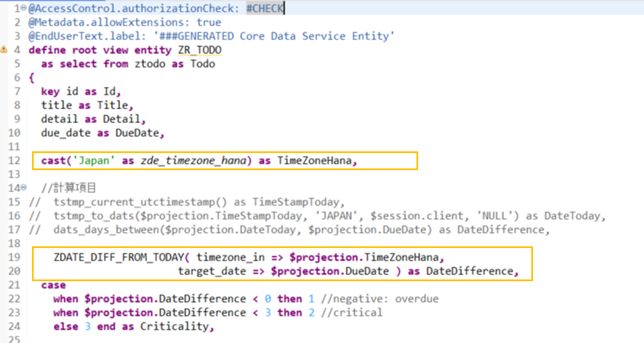
Task: Click the DateDifference alias on line 20
Action: click(x=469, y=272)
